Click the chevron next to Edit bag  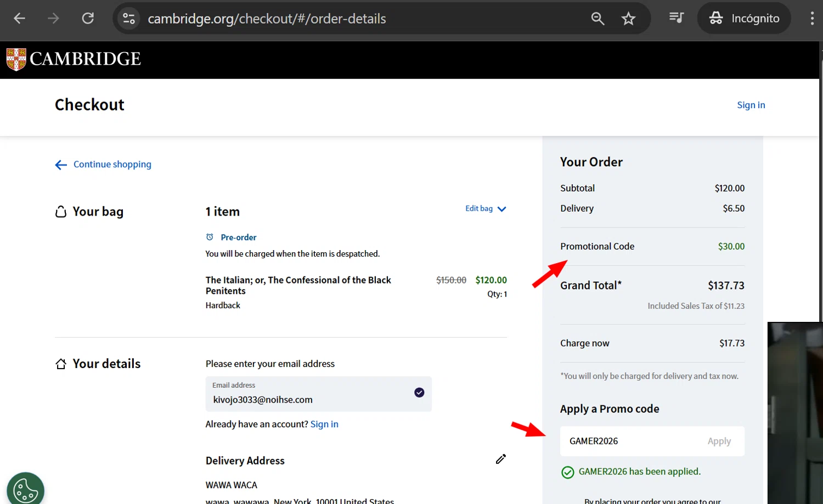[501, 209]
